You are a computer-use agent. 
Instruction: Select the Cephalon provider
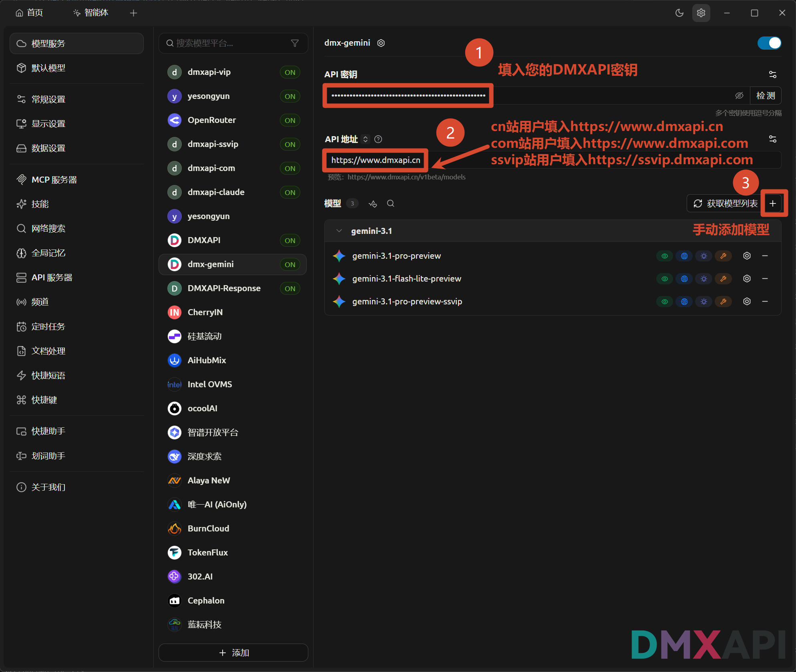[233, 601]
